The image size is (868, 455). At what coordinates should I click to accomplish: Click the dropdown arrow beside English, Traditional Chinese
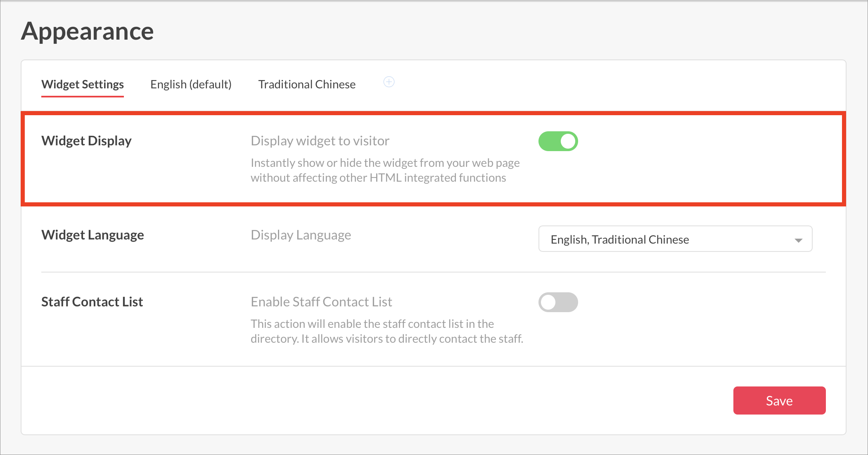pos(798,240)
